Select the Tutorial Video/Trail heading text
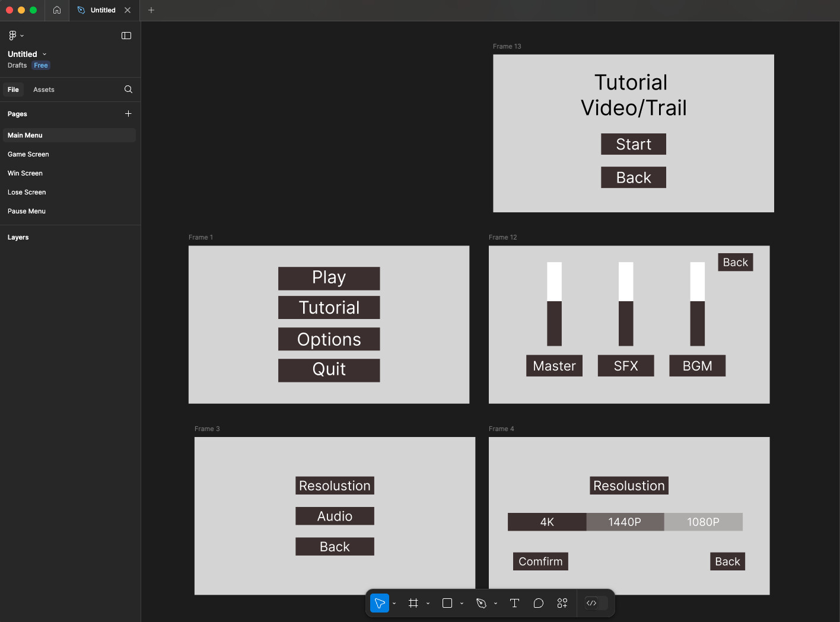Image resolution: width=840 pixels, height=622 pixels. click(633, 95)
